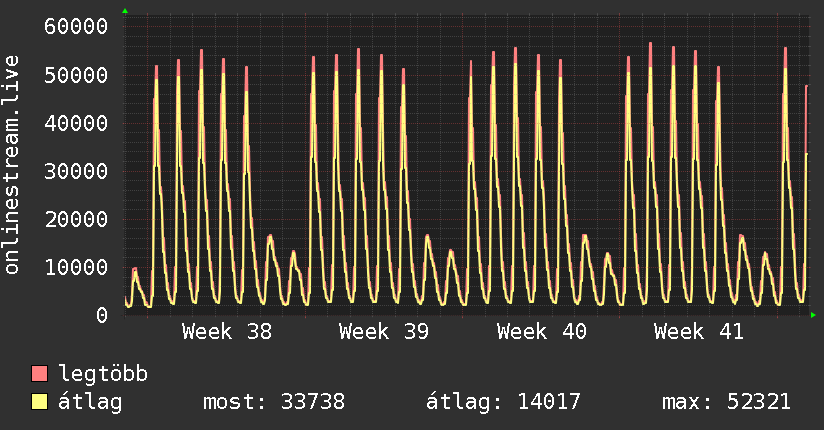Click the Week 38 axis label

[227, 332]
